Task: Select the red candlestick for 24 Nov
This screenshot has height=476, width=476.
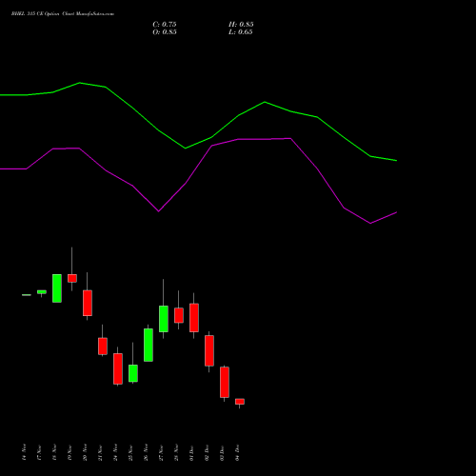Action: (x=118, y=368)
